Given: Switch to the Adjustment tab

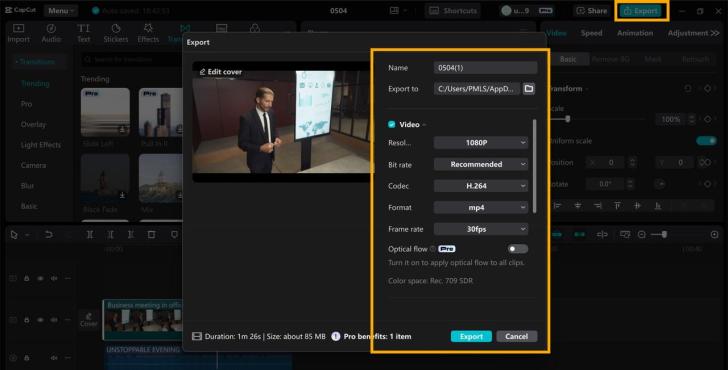Looking at the screenshot, I should point(688,33).
